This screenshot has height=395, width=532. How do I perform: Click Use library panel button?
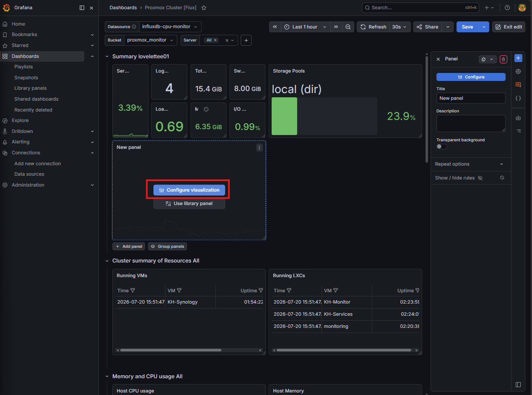pyautogui.click(x=189, y=203)
